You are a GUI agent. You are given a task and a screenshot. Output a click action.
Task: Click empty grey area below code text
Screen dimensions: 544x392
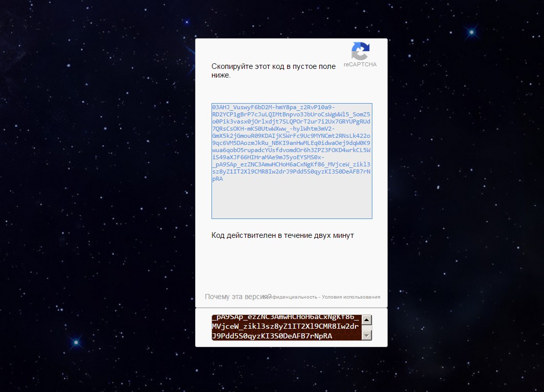click(291, 202)
